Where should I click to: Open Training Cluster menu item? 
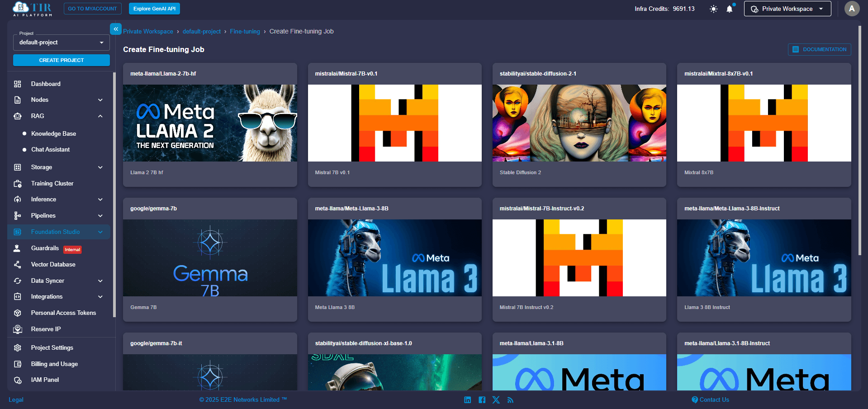tap(52, 184)
